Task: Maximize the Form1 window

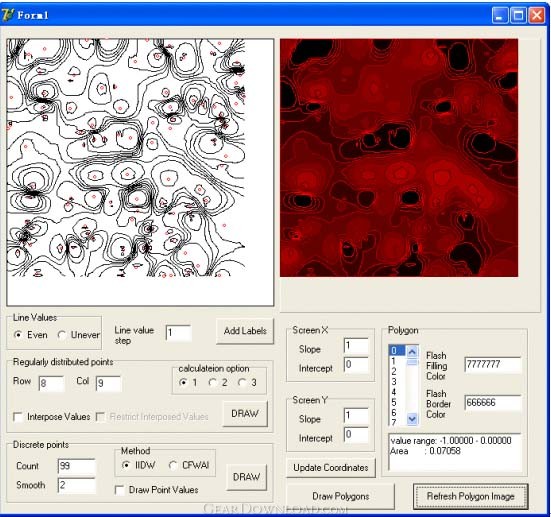Action: [x=518, y=15]
